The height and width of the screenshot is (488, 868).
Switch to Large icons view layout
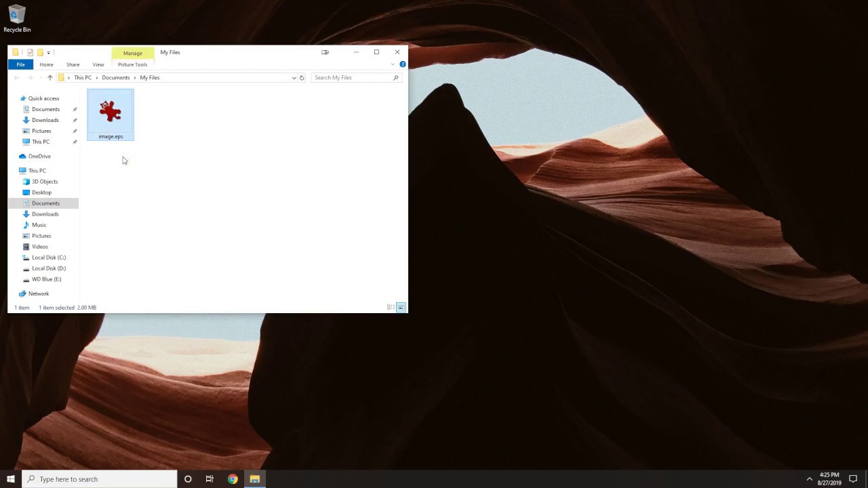401,308
